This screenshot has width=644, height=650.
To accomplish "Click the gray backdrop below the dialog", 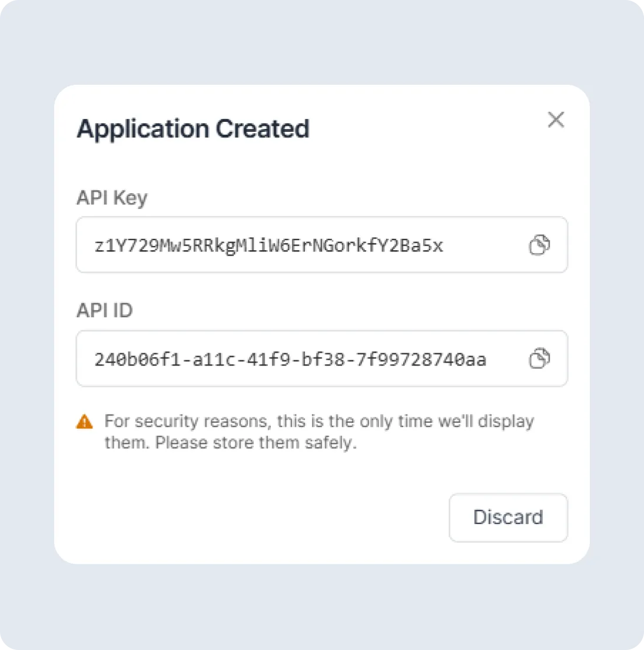I will tap(322, 606).
